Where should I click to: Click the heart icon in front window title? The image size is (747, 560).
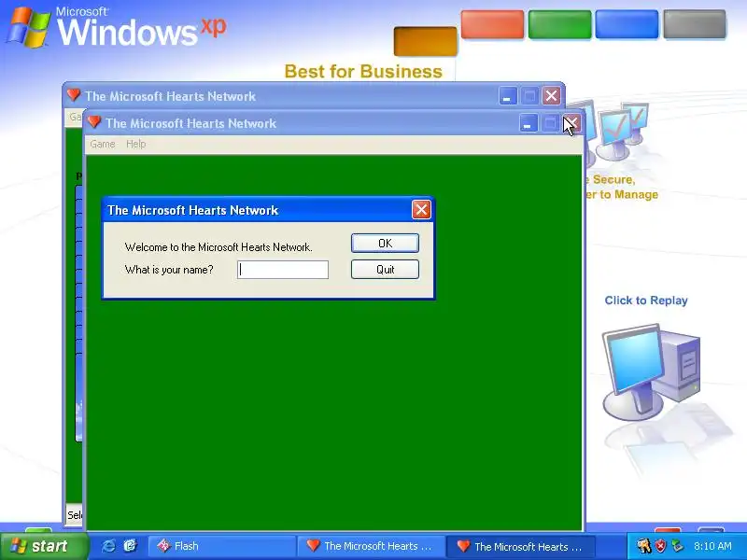(x=94, y=122)
